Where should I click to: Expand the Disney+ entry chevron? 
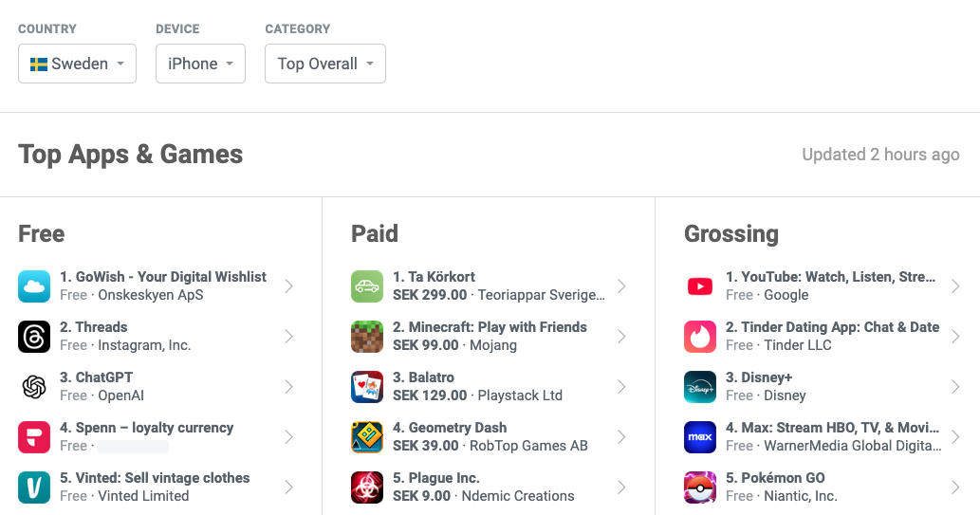click(x=954, y=387)
